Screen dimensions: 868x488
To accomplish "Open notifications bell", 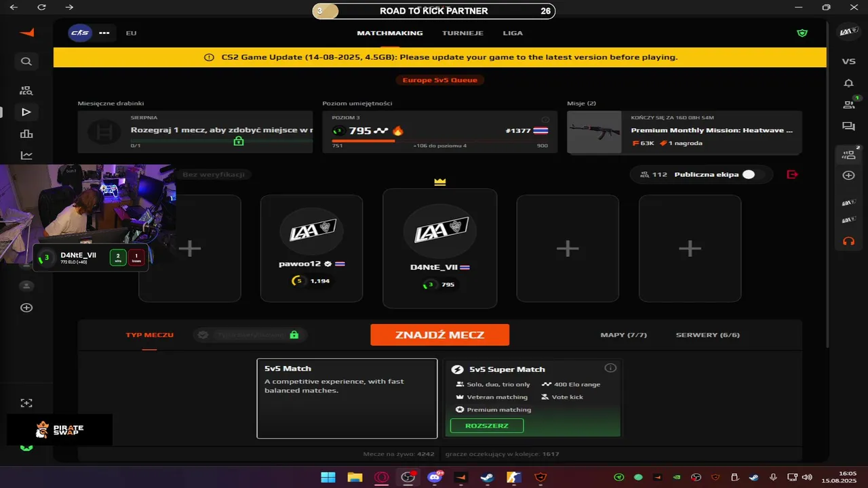I will [848, 83].
